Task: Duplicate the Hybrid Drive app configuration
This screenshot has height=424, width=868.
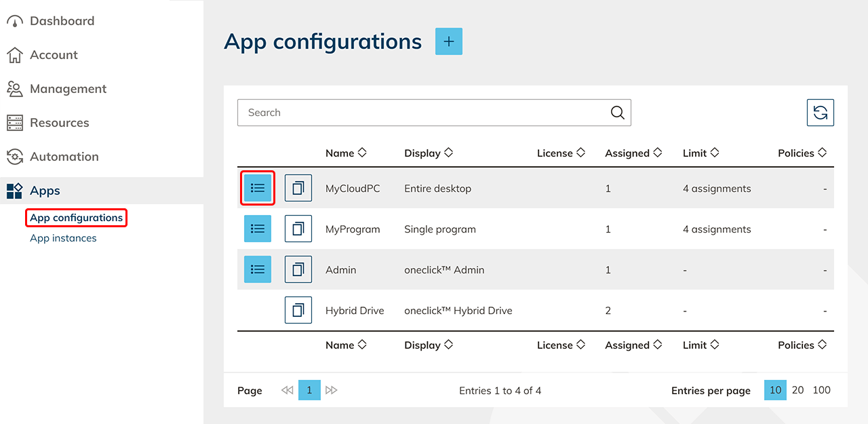Action: [x=298, y=310]
